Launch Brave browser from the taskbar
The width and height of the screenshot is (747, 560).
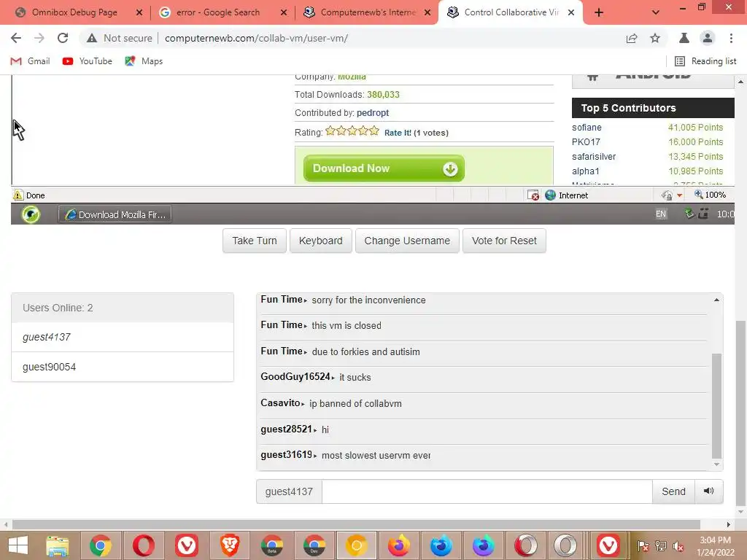[x=230, y=545]
